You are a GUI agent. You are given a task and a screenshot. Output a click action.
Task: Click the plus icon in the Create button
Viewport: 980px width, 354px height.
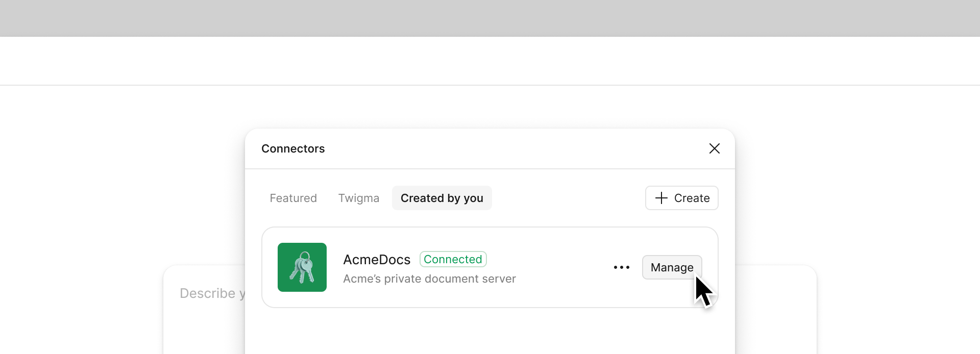pos(661,198)
